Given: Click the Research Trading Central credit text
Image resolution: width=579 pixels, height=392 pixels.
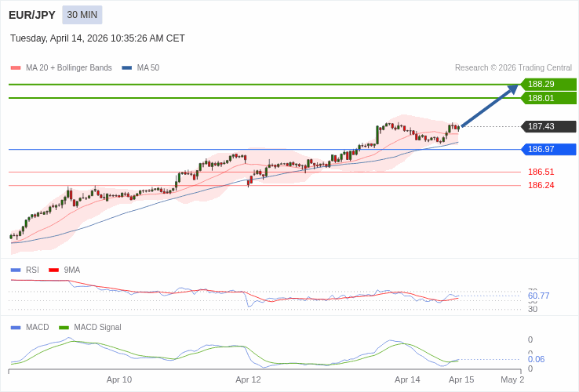Looking at the screenshot, I should pyautogui.click(x=513, y=68).
